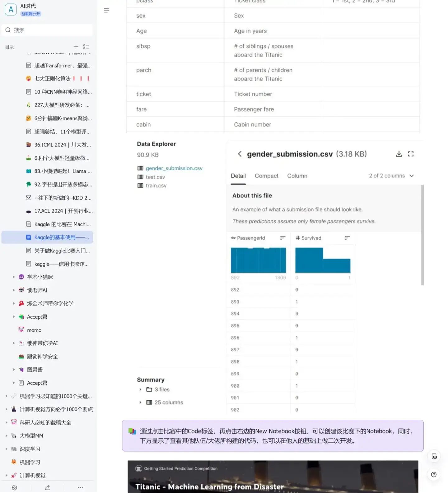Click the 'Passenger fare' table cell
The width and height of the screenshot is (448, 493).
tap(273, 109)
